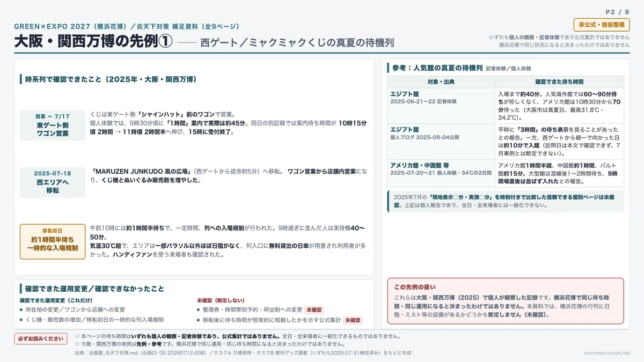Click the table header 確認できた待ち時間
Screen dimensions: 644x362
click(559, 82)
